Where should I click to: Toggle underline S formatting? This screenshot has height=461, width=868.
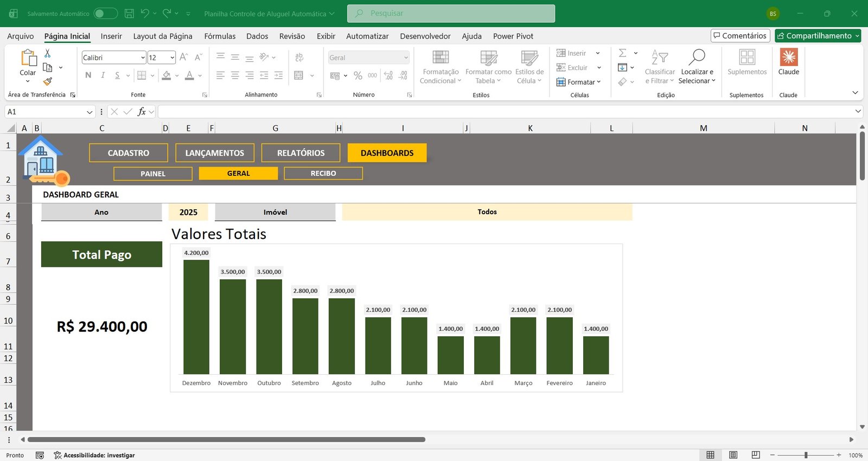(x=117, y=75)
